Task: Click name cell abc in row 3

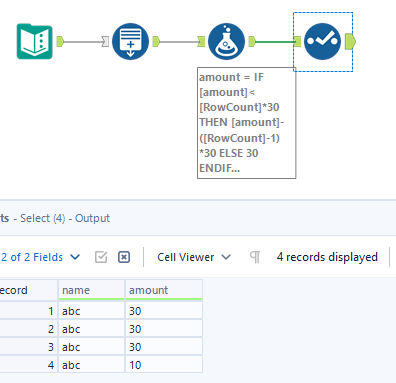Action: pos(91,347)
